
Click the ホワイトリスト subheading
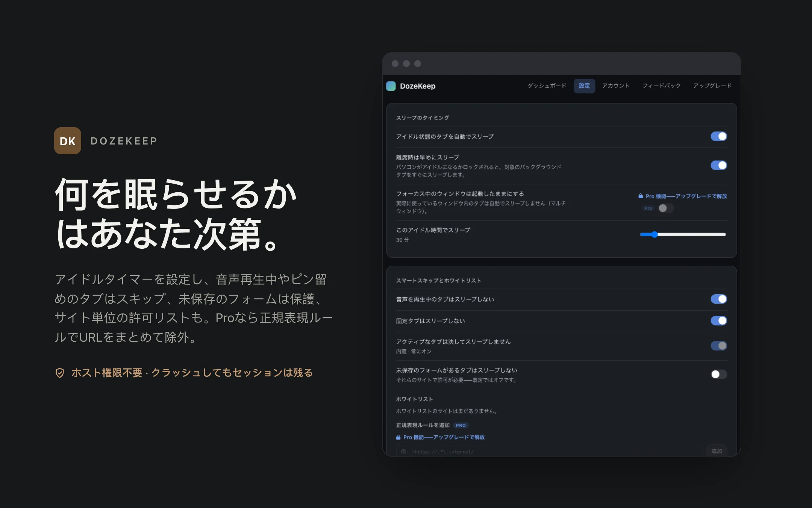click(x=414, y=399)
